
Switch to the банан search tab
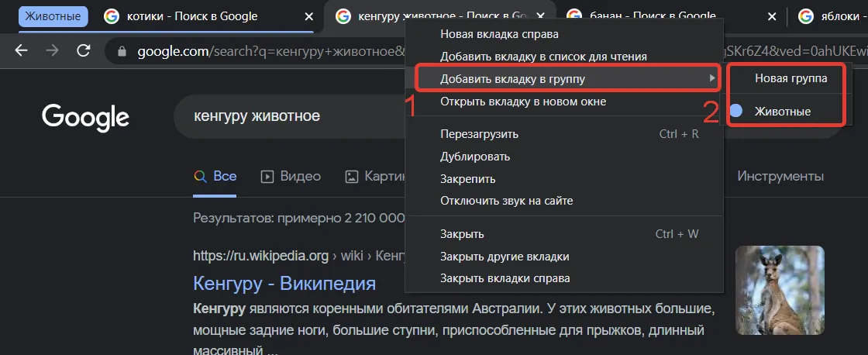(x=653, y=16)
